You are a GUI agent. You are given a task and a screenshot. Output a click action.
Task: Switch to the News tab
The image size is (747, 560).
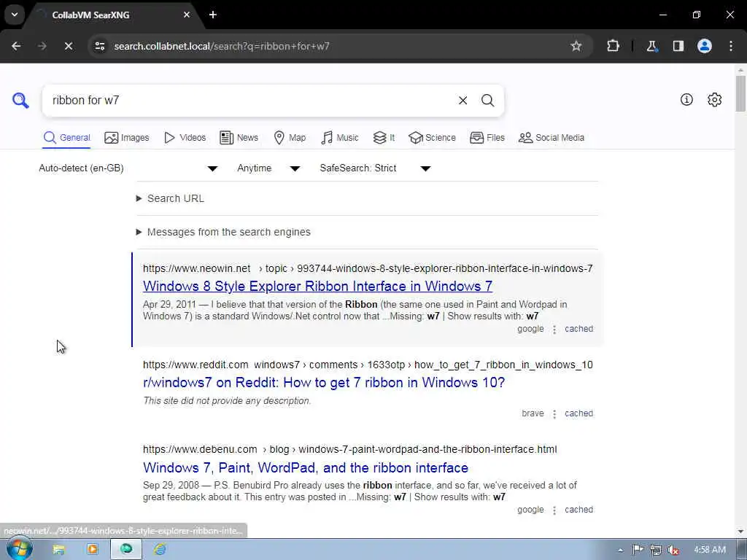point(239,138)
